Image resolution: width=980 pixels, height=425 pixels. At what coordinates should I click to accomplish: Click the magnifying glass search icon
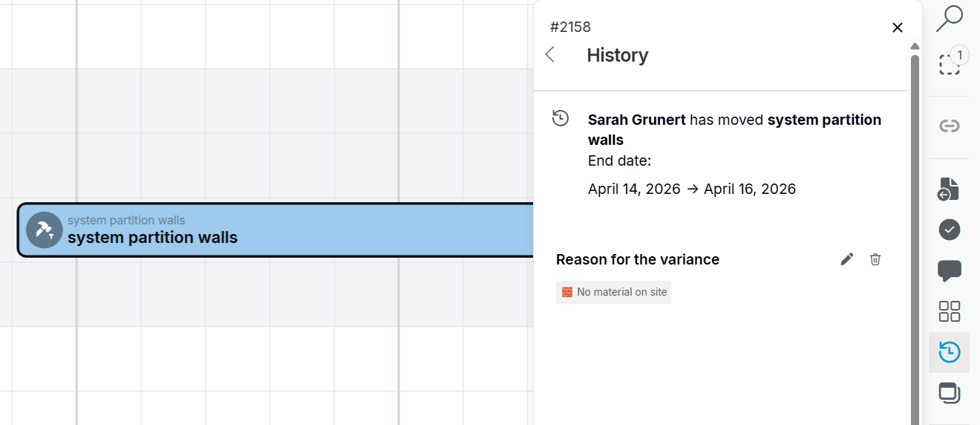949,18
